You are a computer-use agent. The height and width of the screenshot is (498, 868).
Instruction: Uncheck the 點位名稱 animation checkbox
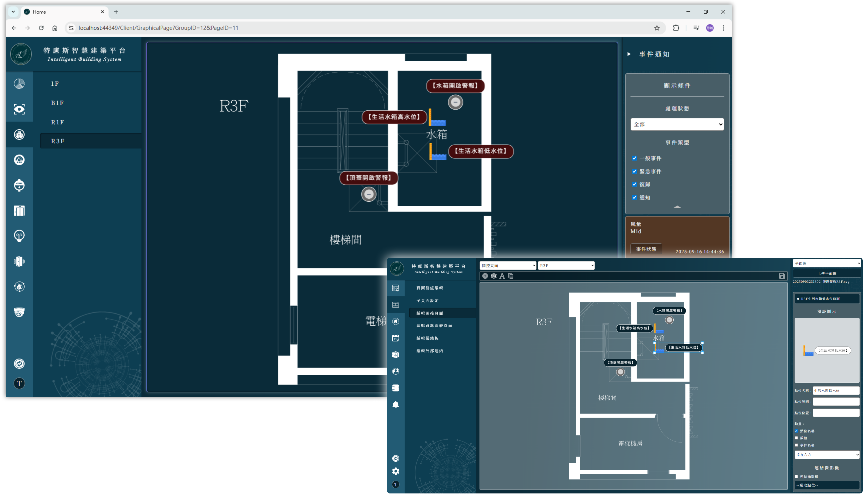point(796,431)
